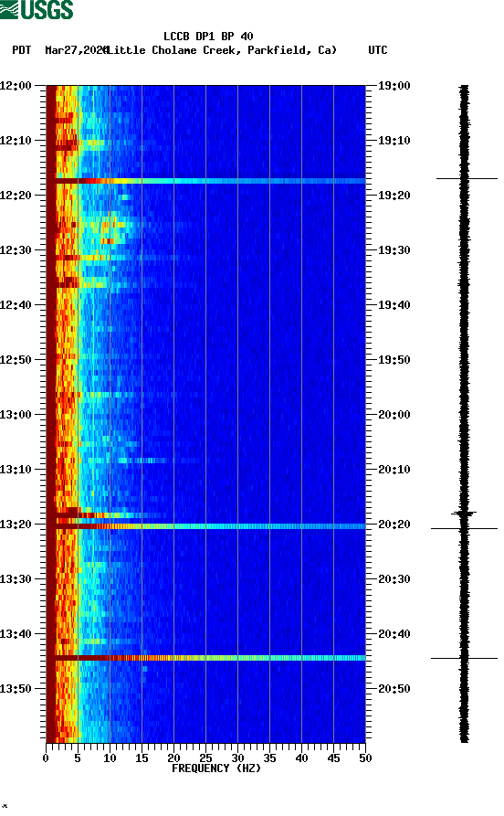
Task: Click the 30 Hz frequency tick label
Action: pos(237,758)
